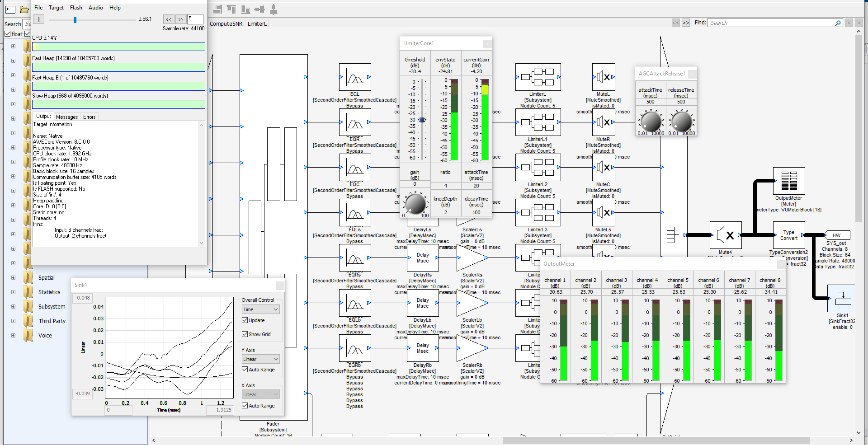The height and width of the screenshot is (445, 868).
Task: Select the Type Convert module icon
Action: (x=789, y=235)
